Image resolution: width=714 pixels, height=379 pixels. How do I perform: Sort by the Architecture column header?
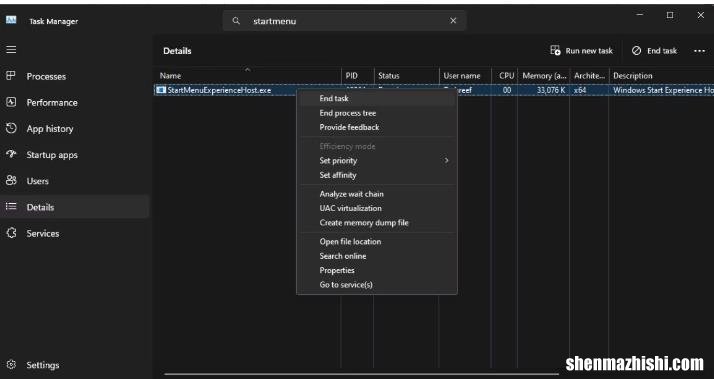pyautogui.click(x=589, y=76)
